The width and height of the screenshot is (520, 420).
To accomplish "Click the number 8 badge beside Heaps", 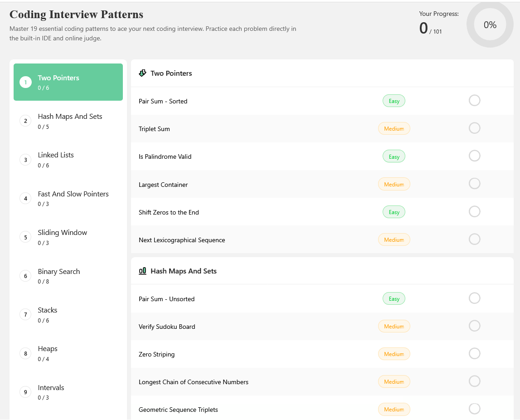I will click(x=25, y=353).
